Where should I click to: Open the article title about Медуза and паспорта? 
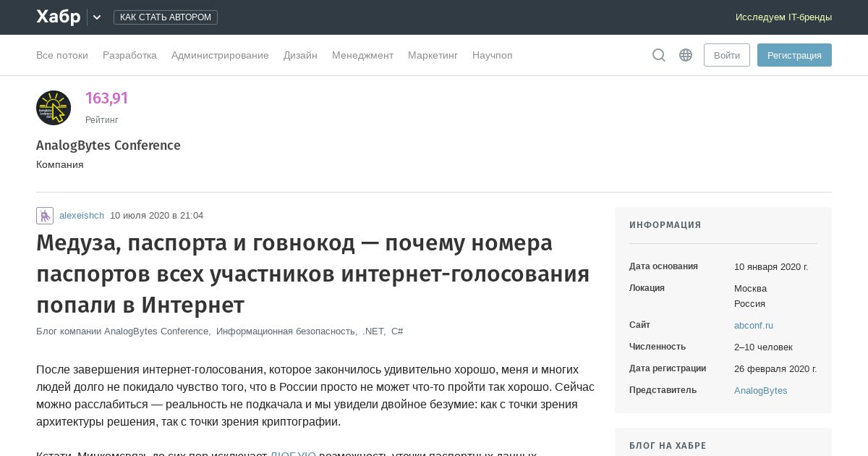coord(312,274)
